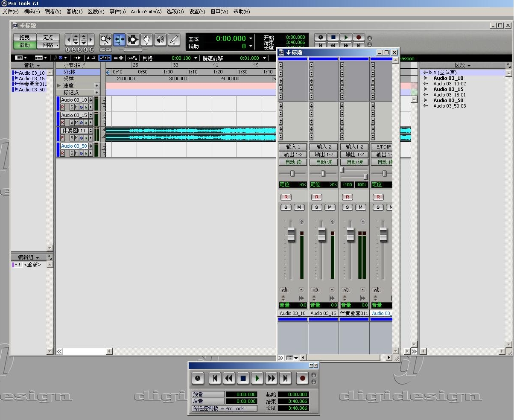Mute the Audio 03_10 mixer channel

click(x=299, y=207)
